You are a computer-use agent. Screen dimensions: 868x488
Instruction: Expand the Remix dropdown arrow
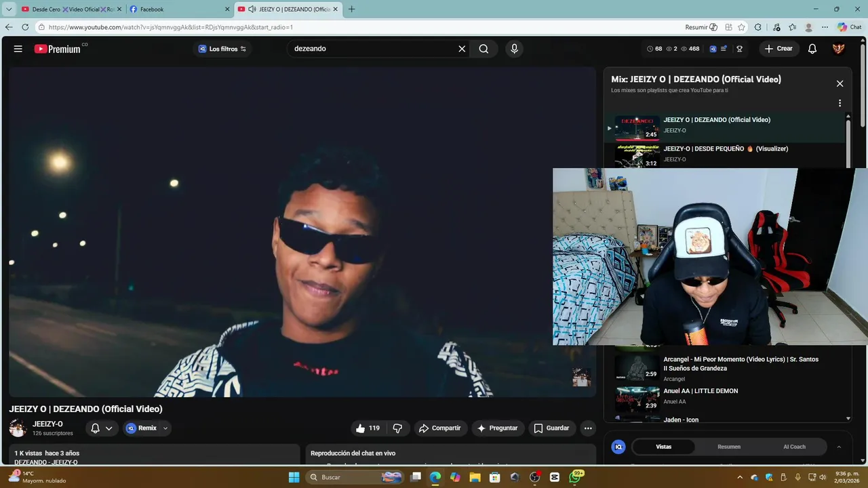click(x=165, y=428)
